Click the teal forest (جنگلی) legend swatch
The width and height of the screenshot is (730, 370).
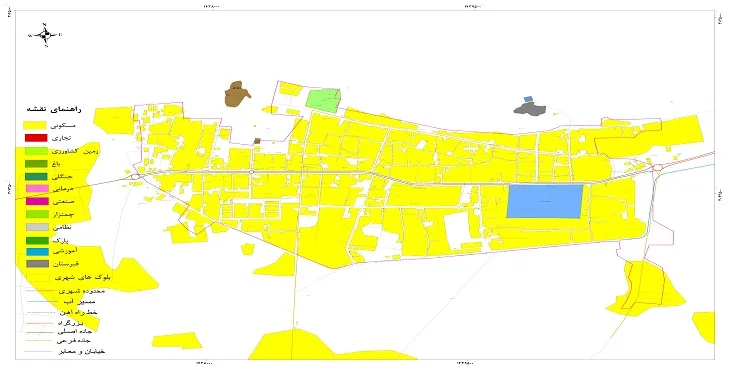[36, 177]
